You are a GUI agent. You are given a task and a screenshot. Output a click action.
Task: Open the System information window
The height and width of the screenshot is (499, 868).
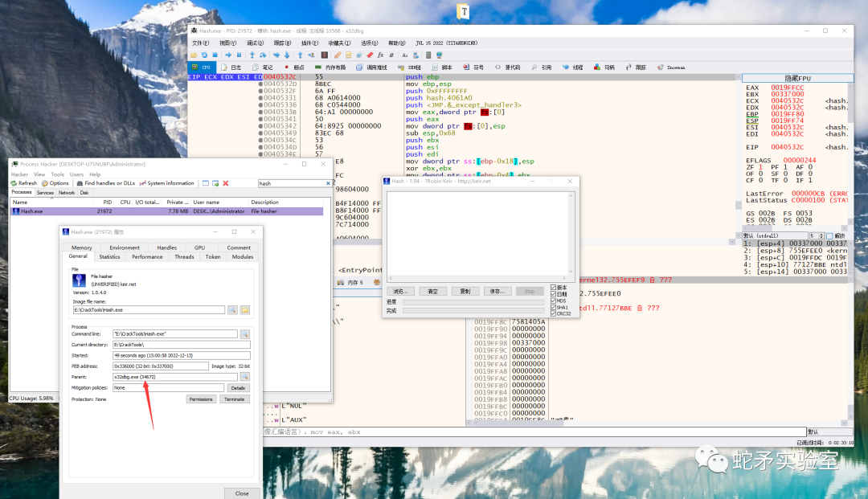click(167, 183)
